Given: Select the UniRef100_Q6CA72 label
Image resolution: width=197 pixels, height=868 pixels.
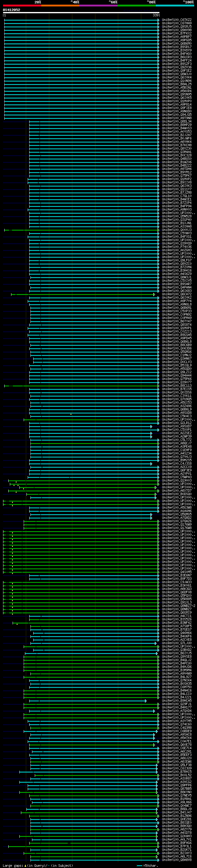Looking at the screenshot, I should [x=177, y=294].
